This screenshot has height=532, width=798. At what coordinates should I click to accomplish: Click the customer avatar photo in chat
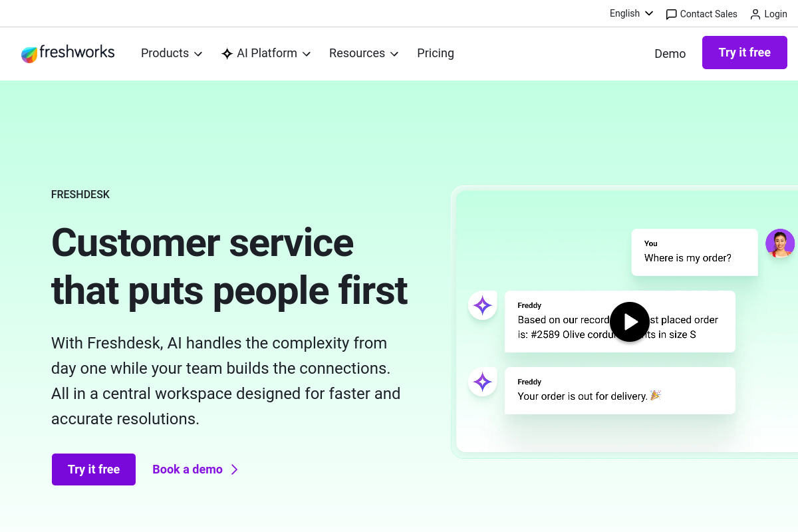(x=780, y=243)
